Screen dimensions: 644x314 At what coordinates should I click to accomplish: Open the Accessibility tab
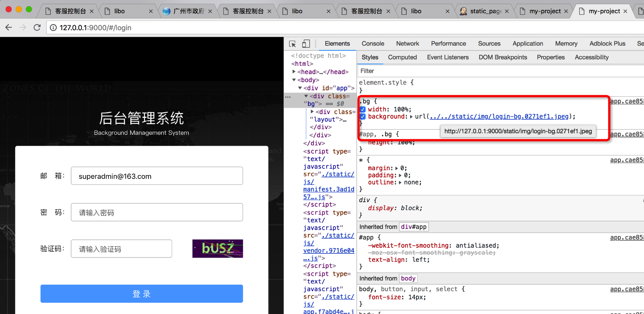tap(592, 57)
